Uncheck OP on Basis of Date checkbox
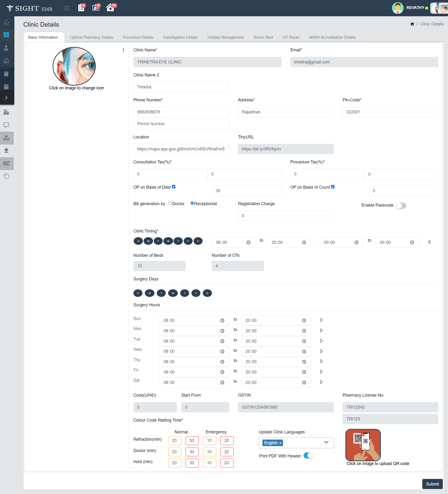This screenshot has height=494, width=448. [174, 187]
